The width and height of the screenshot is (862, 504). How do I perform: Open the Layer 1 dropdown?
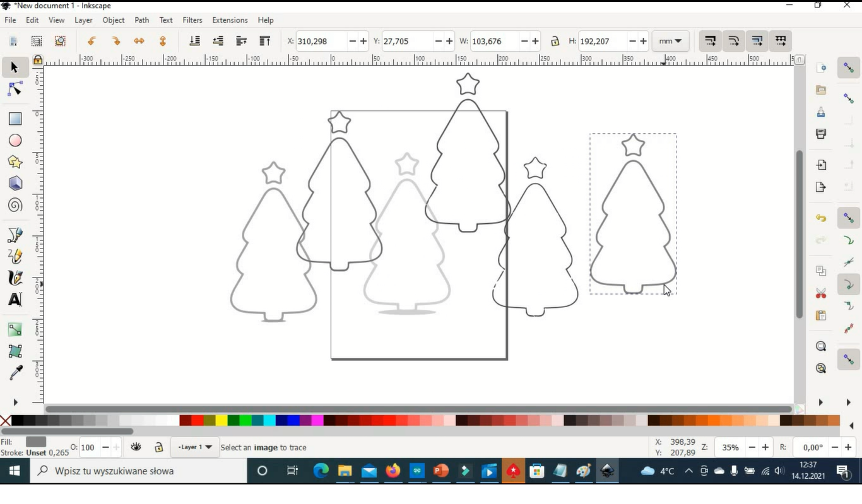194,447
